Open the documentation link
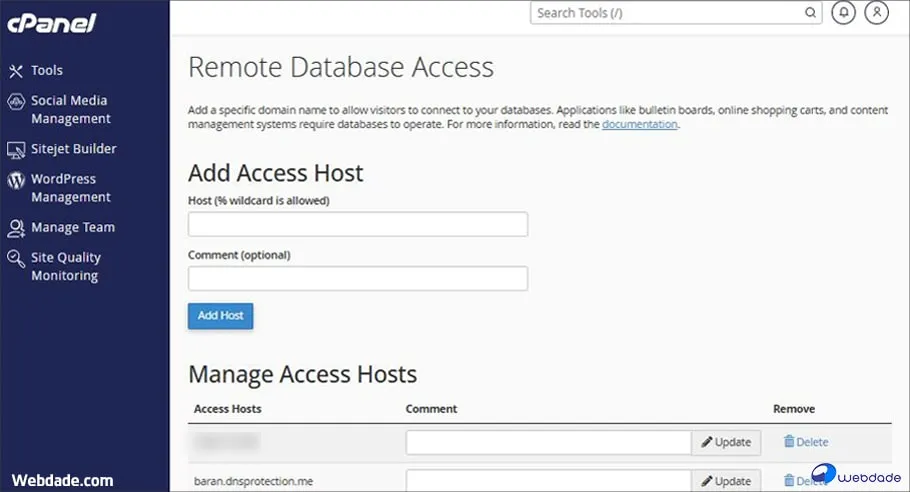Image resolution: width=910 pixels, height=492 pixels. pyautogui.click(x=640, y=124)
